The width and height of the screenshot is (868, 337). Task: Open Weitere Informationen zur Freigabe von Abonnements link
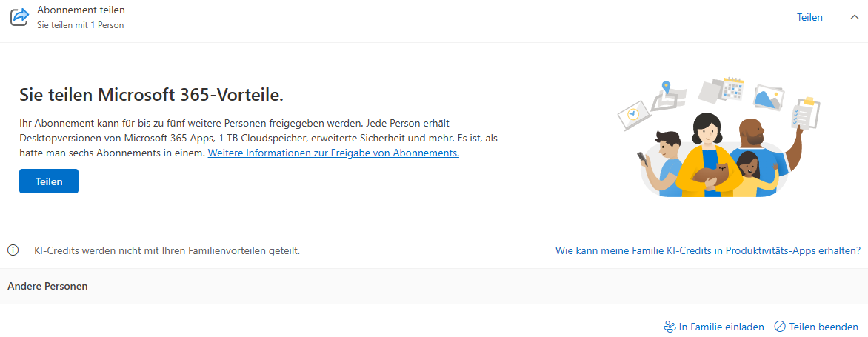333,153
